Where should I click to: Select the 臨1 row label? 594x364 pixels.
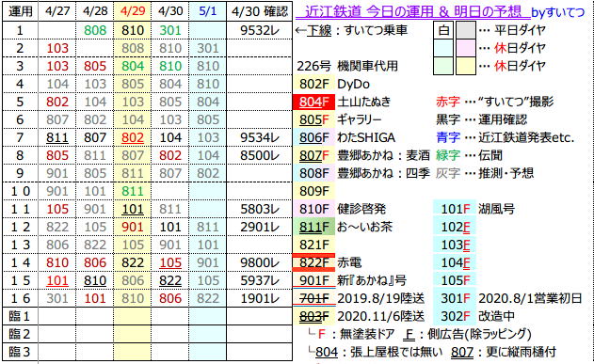coord(20,316)
